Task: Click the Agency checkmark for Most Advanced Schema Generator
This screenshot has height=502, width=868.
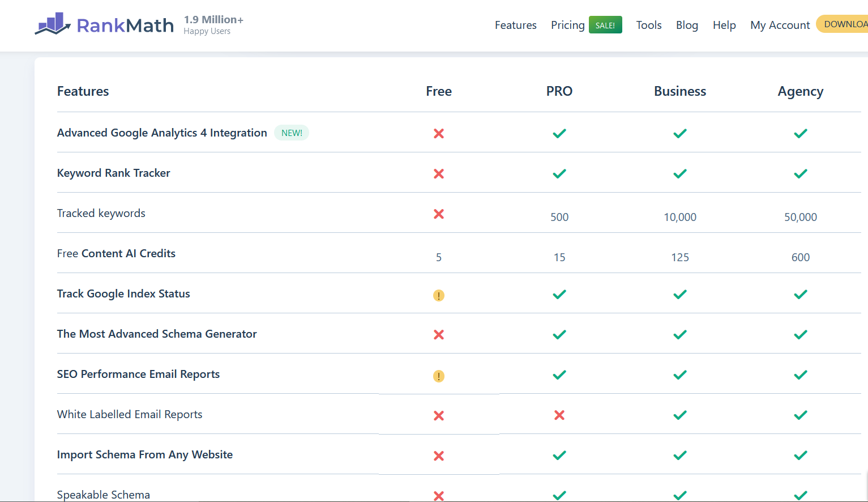Action: coord(801,334)
